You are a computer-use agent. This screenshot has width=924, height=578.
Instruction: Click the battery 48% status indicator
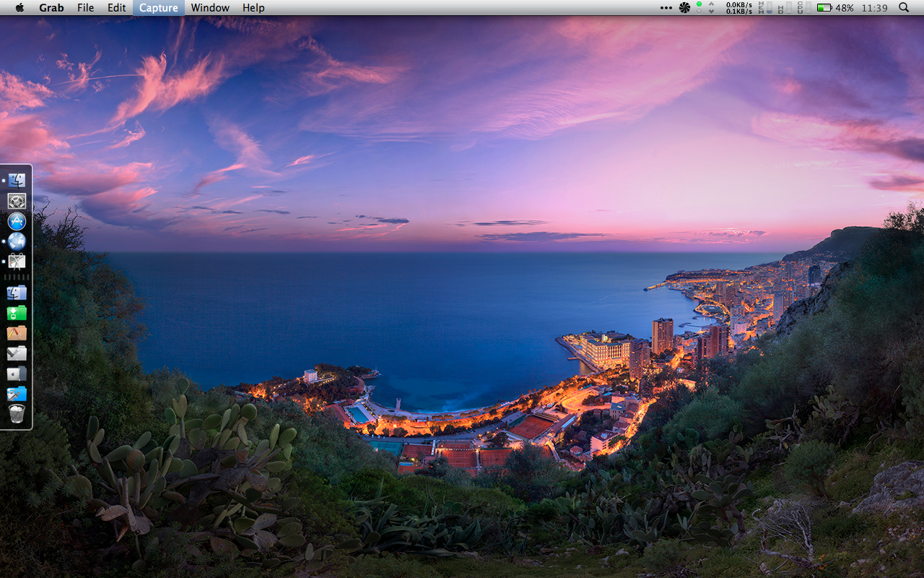tap(835, 8)
